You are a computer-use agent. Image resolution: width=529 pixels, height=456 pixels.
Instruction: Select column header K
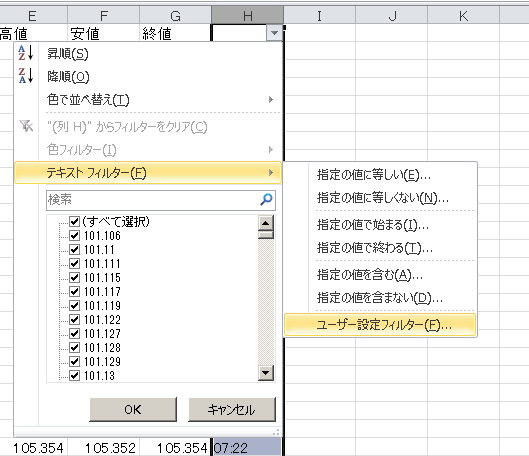[x=464, y=16]
